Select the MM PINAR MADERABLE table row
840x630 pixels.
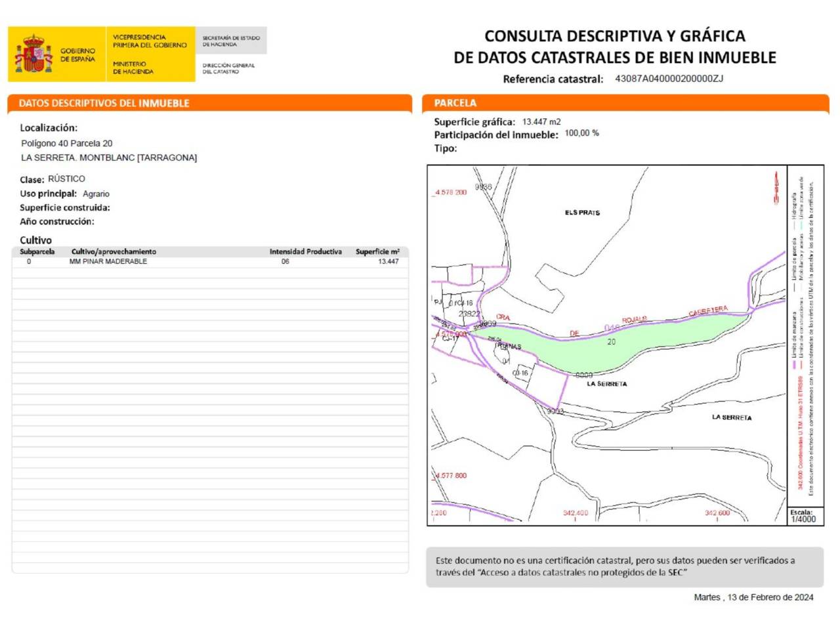coord(210,261)
